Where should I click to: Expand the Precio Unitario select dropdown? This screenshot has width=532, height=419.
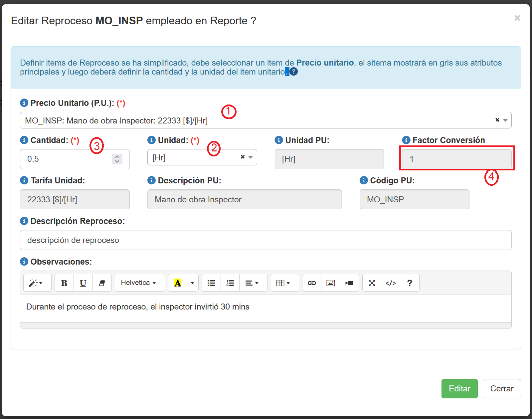[x=505, y=120]
